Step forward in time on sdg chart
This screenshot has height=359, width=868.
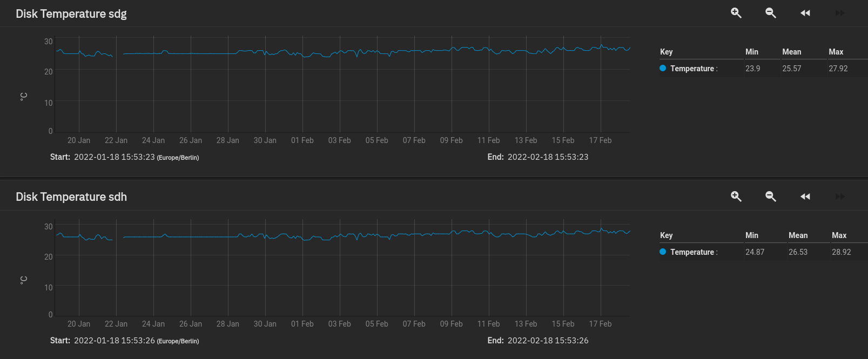839,13
